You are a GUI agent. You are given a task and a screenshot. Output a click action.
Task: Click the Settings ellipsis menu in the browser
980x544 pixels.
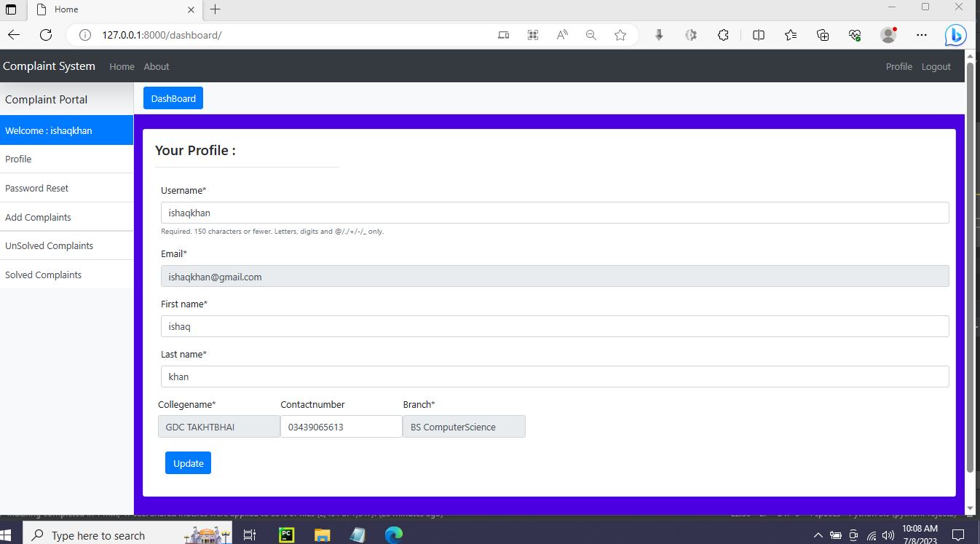(x=922, y=34)
